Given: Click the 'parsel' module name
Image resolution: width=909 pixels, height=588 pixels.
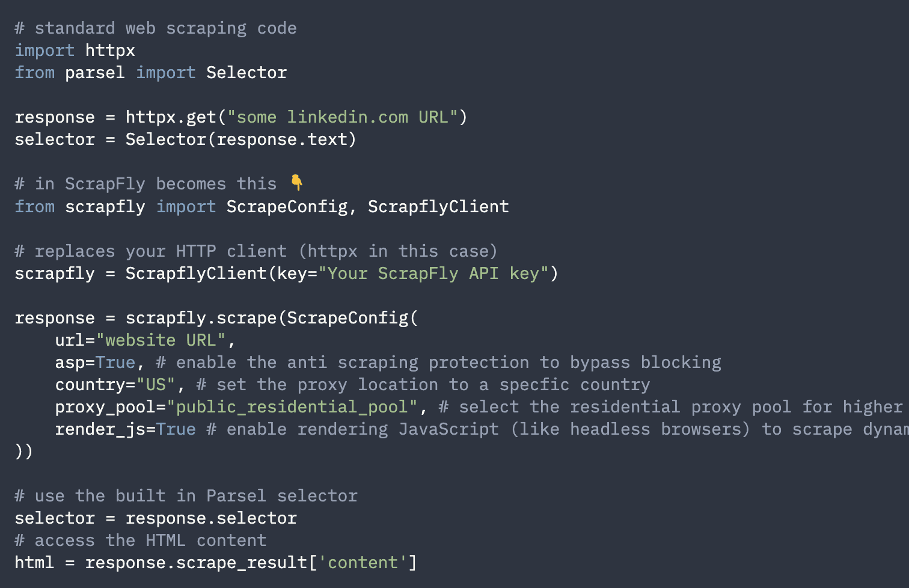Looking at the screenshot, I should [95, 73].
